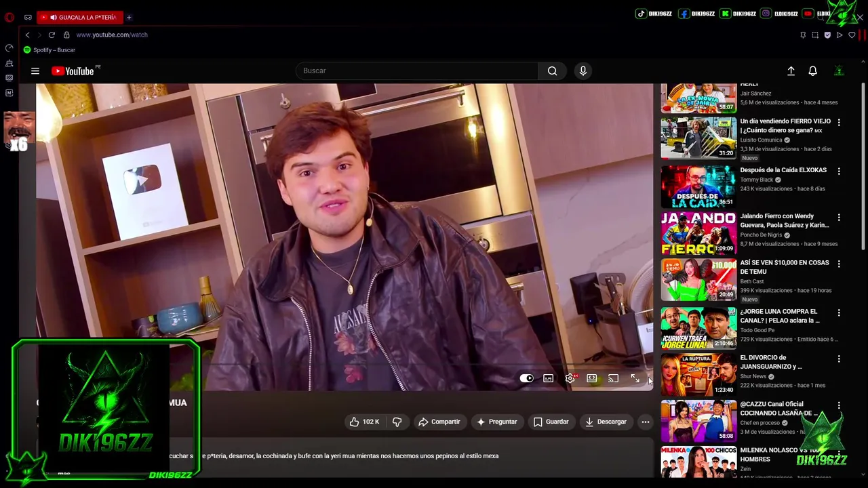Screen dimensions: 868x488
Task: Open Beth Cast channel link
Action: click(x=752, y=281)
